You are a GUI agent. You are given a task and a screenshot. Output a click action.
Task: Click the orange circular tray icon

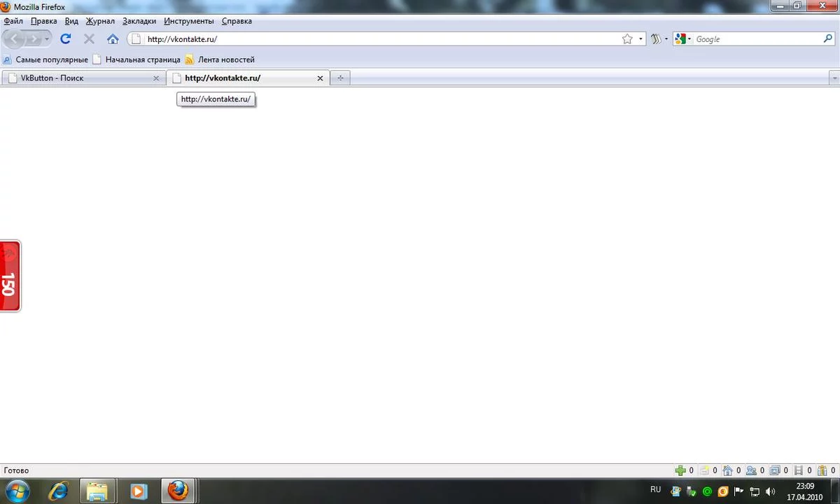723,491
